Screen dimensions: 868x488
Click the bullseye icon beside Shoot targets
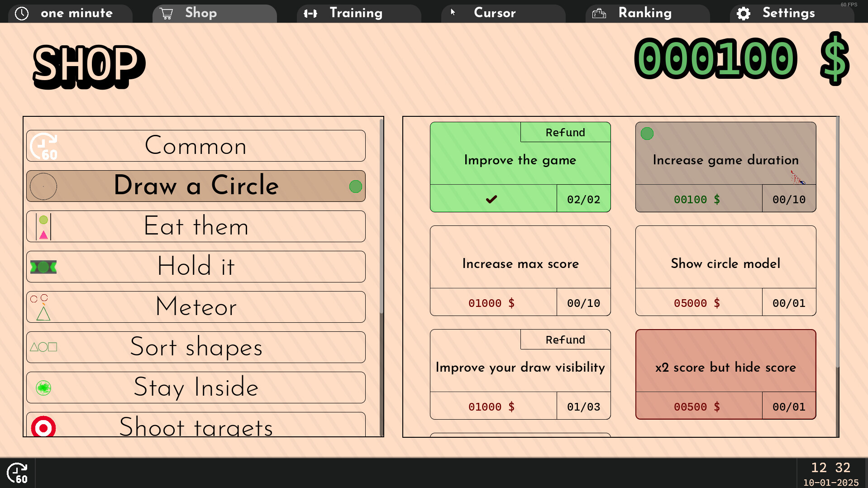point(43,426)
